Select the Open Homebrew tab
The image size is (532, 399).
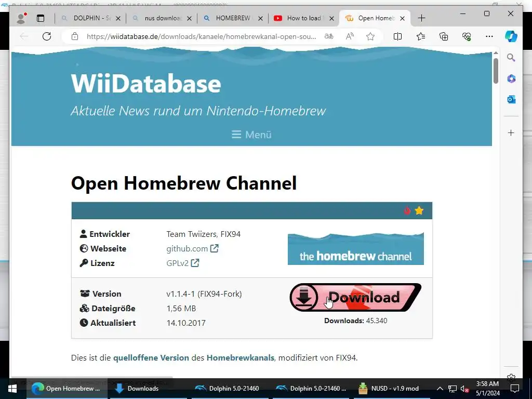pos(375,18)
